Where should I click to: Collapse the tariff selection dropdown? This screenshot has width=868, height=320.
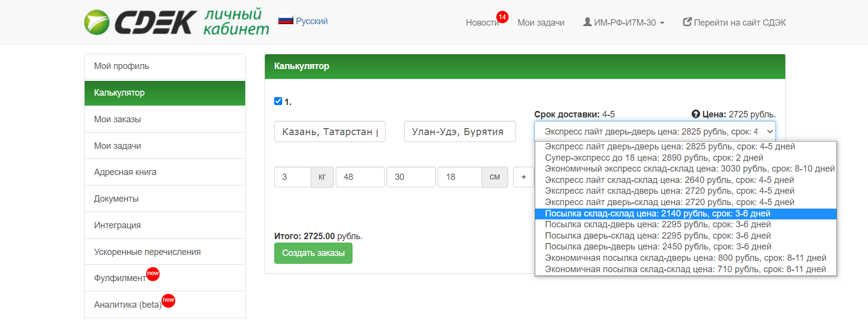pos(655,132)
